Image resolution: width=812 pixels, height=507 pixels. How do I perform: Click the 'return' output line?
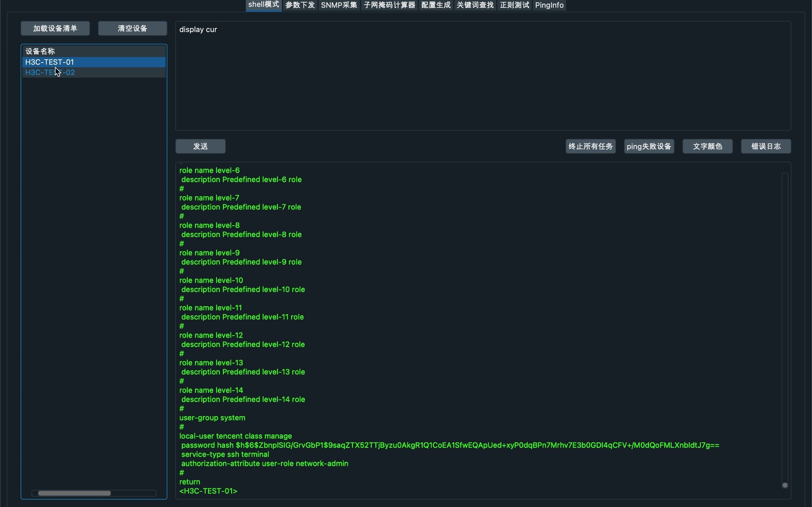tap(190, 482)
